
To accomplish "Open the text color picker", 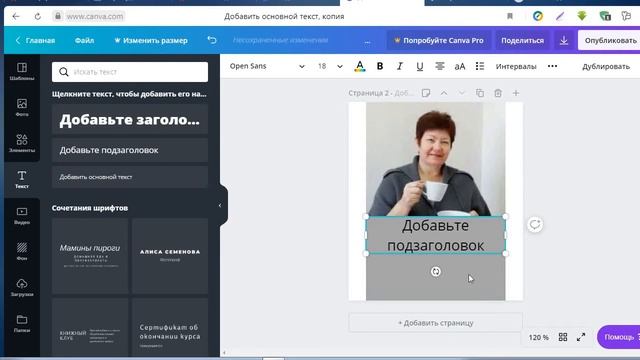I will click(360, 66).
